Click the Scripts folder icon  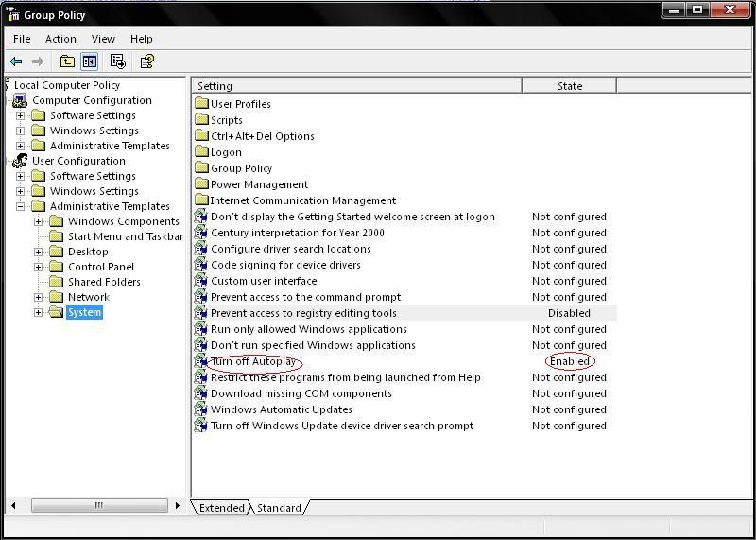(201, 120)
